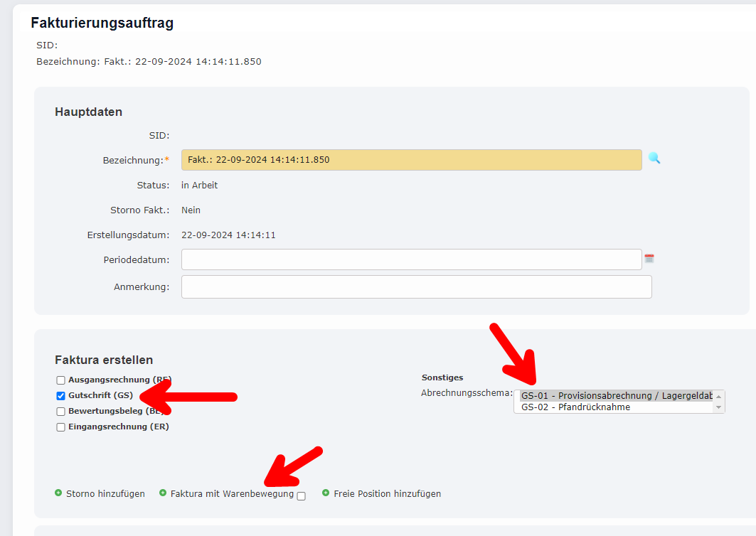Tick the checkbox next to Faktura mit Warenbewegung
The image size is (756, 536).
tap(300, 495)
